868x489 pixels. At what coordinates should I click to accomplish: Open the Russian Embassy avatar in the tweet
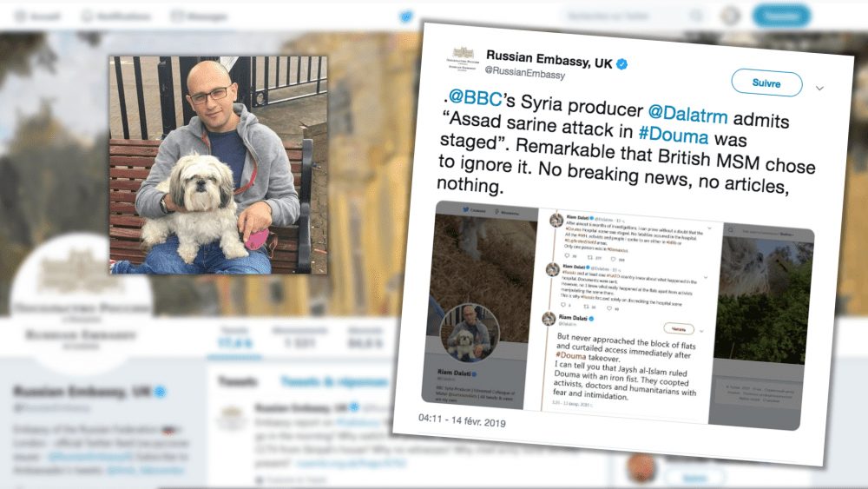(x=463, y=59)
